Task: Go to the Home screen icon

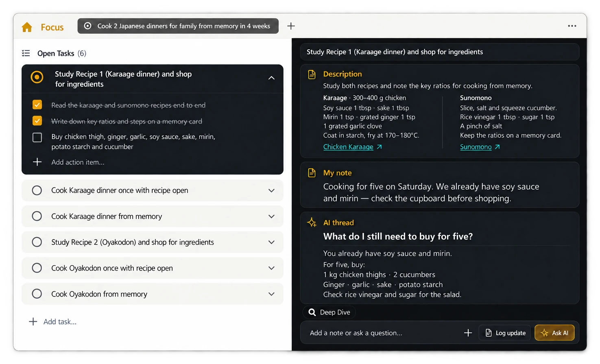Action: 27,27
